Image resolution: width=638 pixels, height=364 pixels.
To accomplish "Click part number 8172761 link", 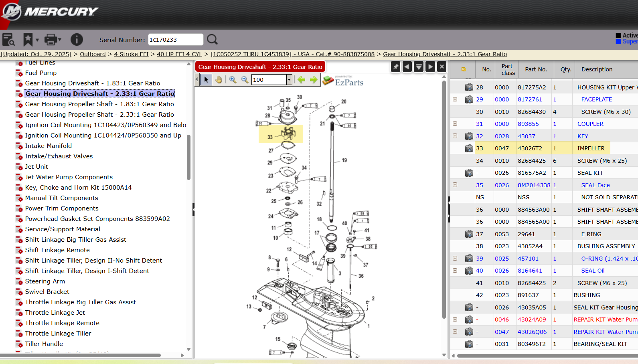I will (x=530, y=99).
